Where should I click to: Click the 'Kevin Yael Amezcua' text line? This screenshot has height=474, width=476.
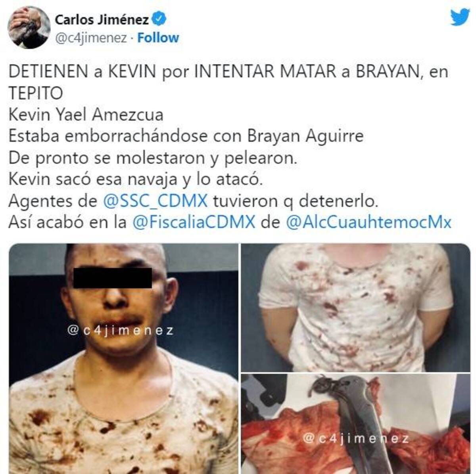86,115
